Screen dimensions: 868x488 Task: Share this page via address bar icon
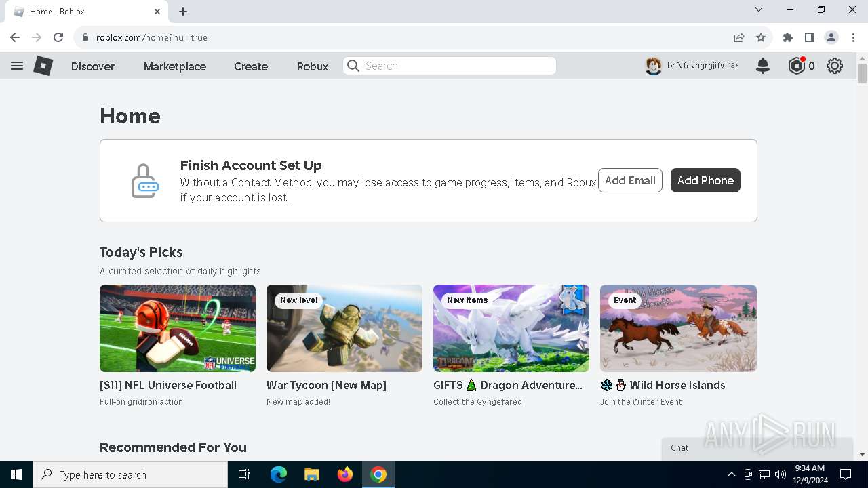click(739, 37)
